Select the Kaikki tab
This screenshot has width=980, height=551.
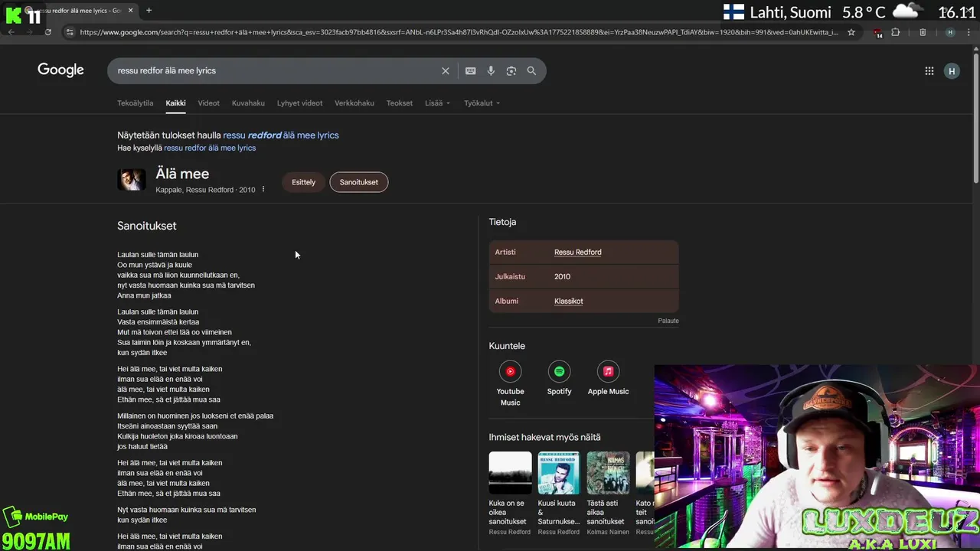point(175,103)
